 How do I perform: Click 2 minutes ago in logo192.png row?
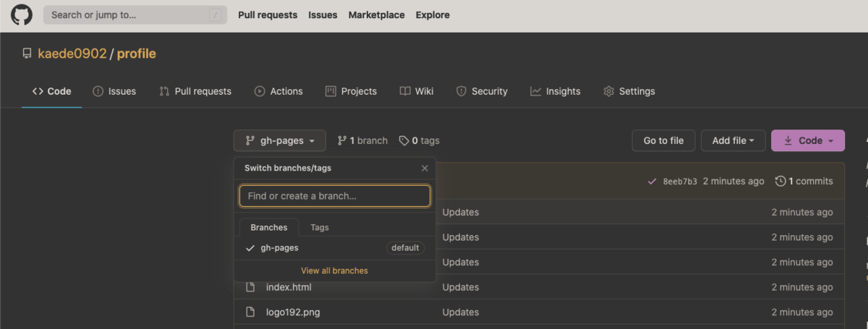(x=802, y=312)
